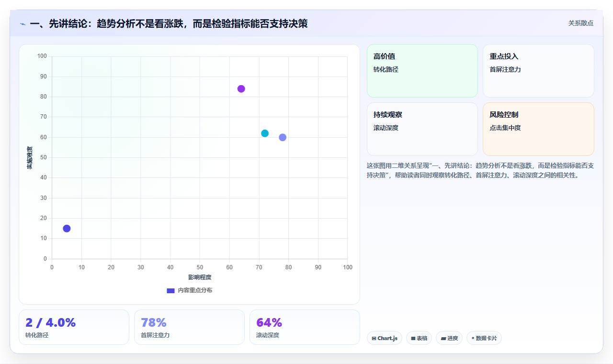Select the 进度 tag chip
This screenshot has height=364, width=613.
[x=449, y=338]
